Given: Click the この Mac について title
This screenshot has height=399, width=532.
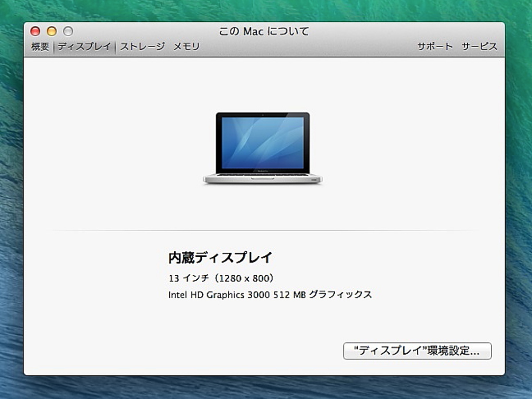Looking at the screenshot, I should tap(264, 31).
